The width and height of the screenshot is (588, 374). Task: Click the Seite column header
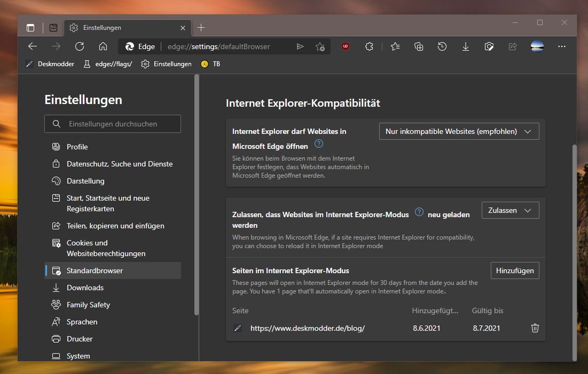coord(240,311)
